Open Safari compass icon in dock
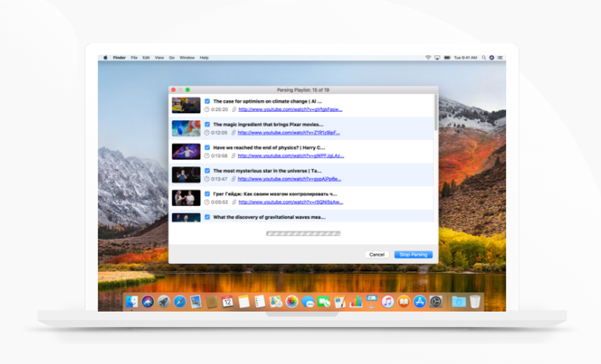This screenshot has width=601, height=364. coord(180,302)
